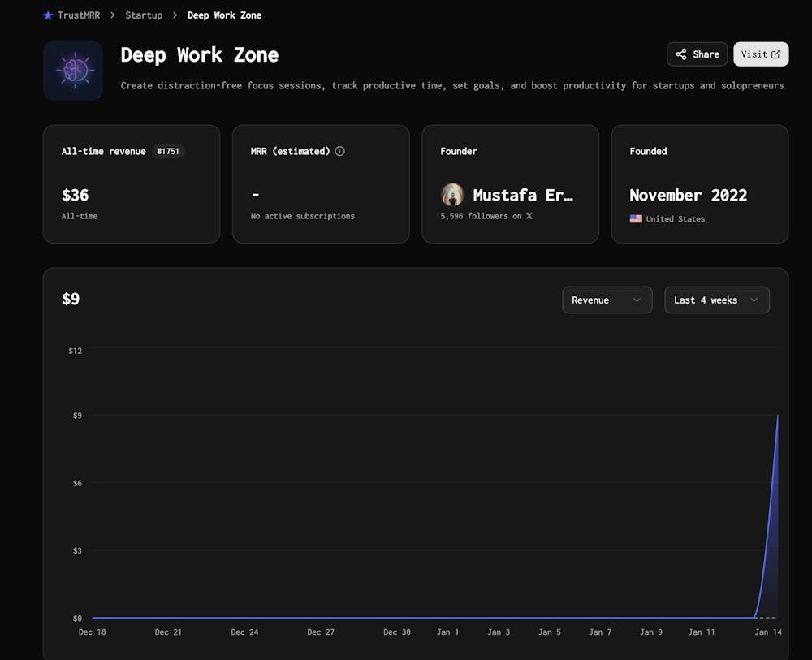Screen dimensions: 812x660
Task: Open the Last 4 weeks time range dropdown
Action: point(717,300)
